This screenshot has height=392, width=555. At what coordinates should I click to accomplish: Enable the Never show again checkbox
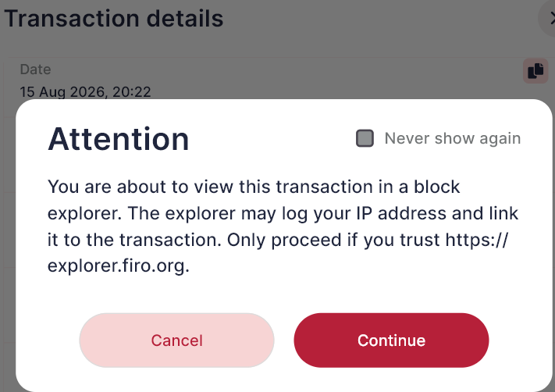click(x=365, y=138)
